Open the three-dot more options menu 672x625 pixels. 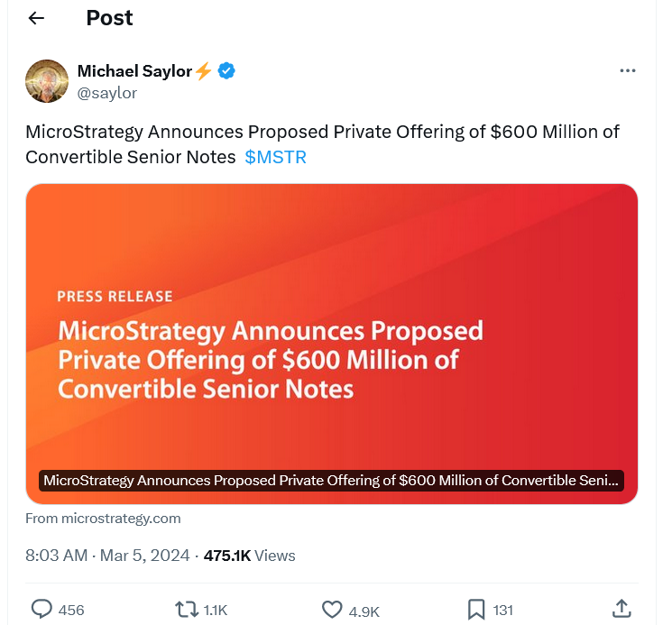tap(628, 70)
